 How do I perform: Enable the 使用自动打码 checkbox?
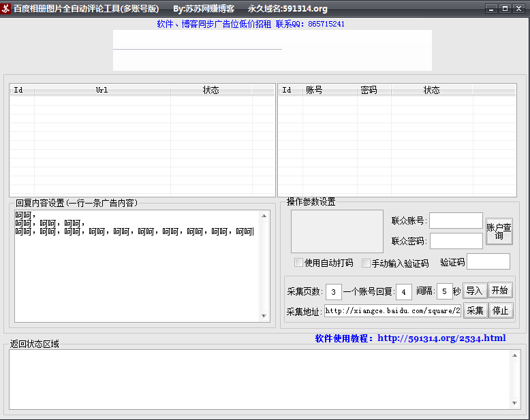[x=298, y=262]
